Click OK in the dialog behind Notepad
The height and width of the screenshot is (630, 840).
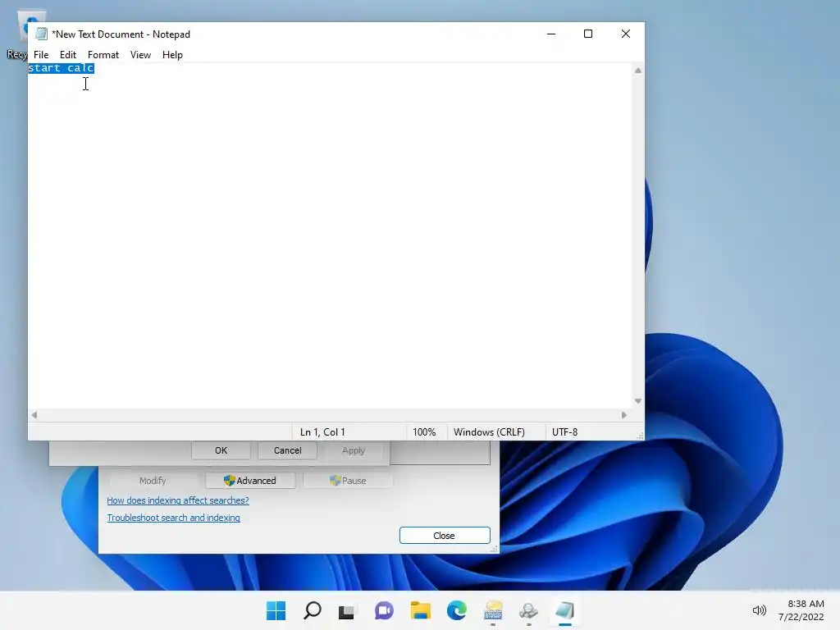pos(221,450)
